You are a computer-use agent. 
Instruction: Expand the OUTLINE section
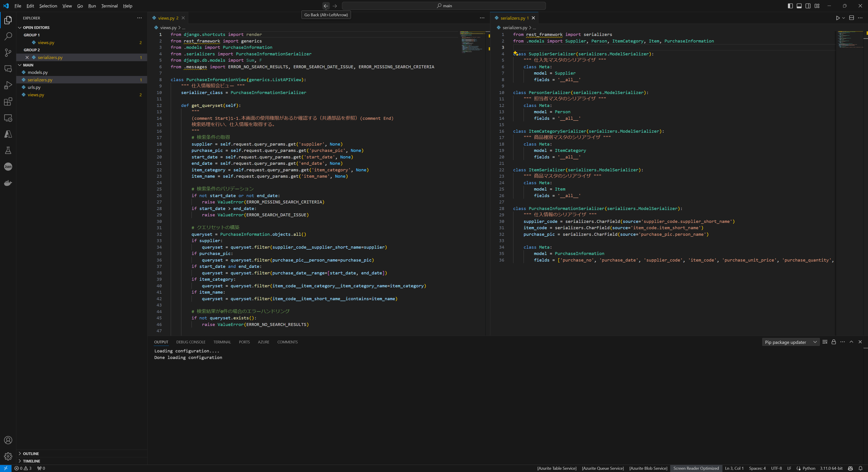click(x=31, y=453)
